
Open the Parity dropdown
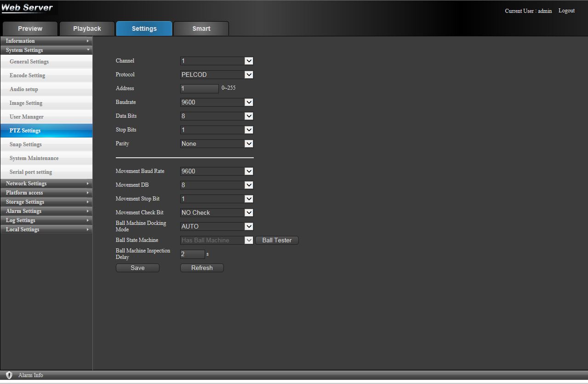(x=217, y=143)
